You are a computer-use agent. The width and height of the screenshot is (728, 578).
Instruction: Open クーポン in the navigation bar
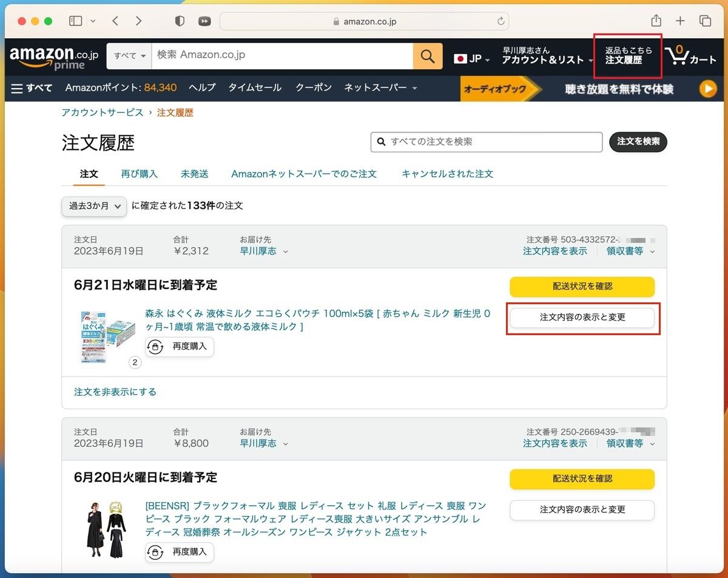point(314,88)
